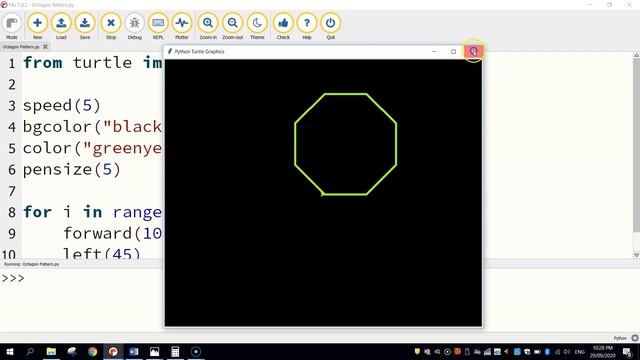This screenshot has height=360, width=640.
Task: Open Mu Help
Action: pos(307,26)
